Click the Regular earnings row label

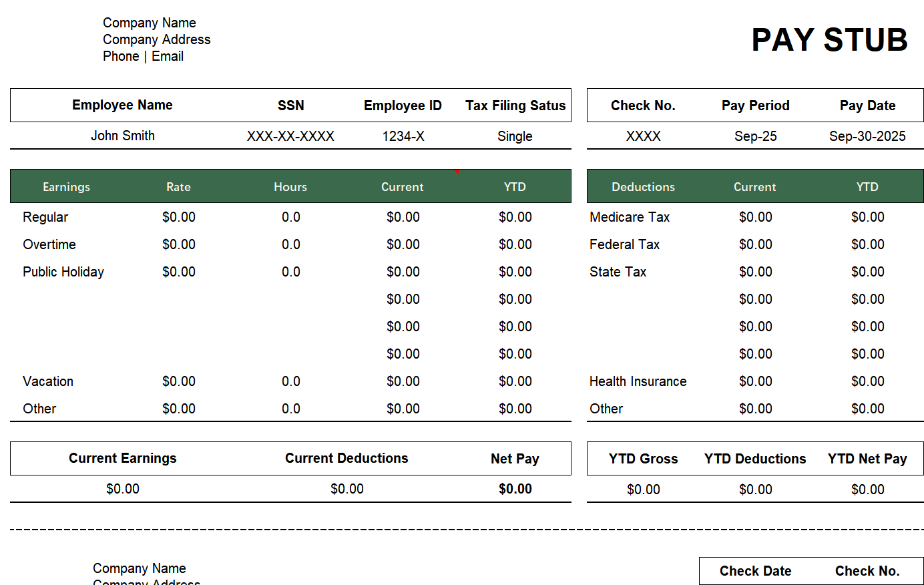[x=45, y=217]
